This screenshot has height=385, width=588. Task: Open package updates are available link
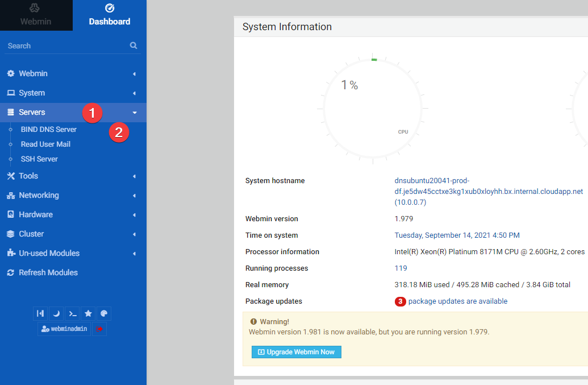[x=457, y=301]
